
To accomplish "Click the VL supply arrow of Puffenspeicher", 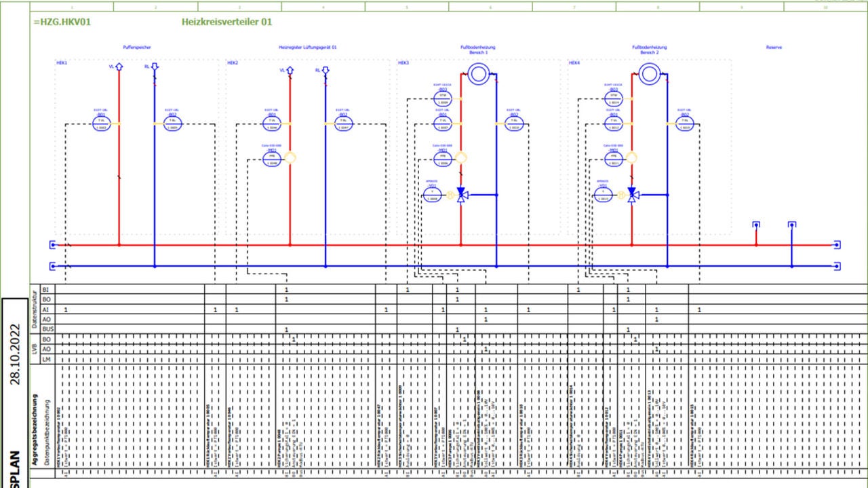I will coord(119,66).
